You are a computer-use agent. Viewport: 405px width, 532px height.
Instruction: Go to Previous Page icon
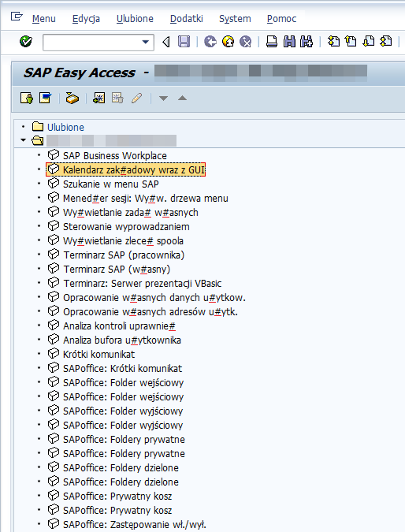(351, 42)
